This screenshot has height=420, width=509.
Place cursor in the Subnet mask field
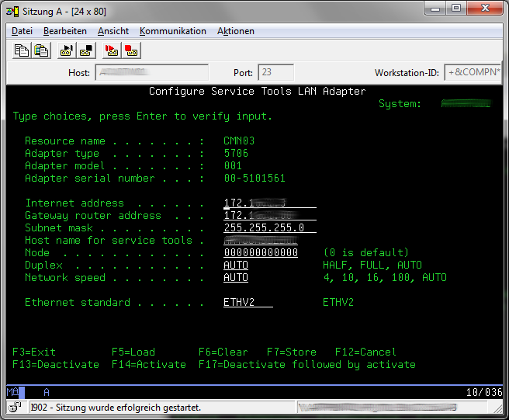click(269, 228)
